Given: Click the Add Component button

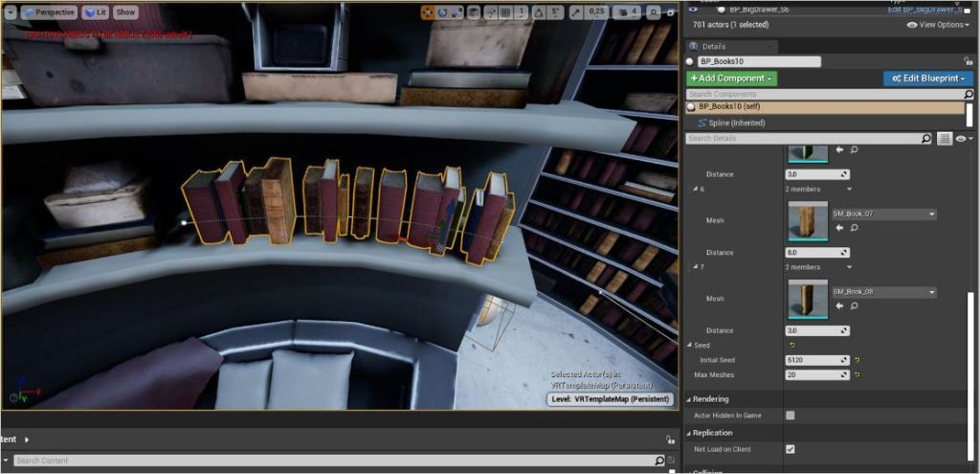Looking at the screenshot, I should coord(731,78).
